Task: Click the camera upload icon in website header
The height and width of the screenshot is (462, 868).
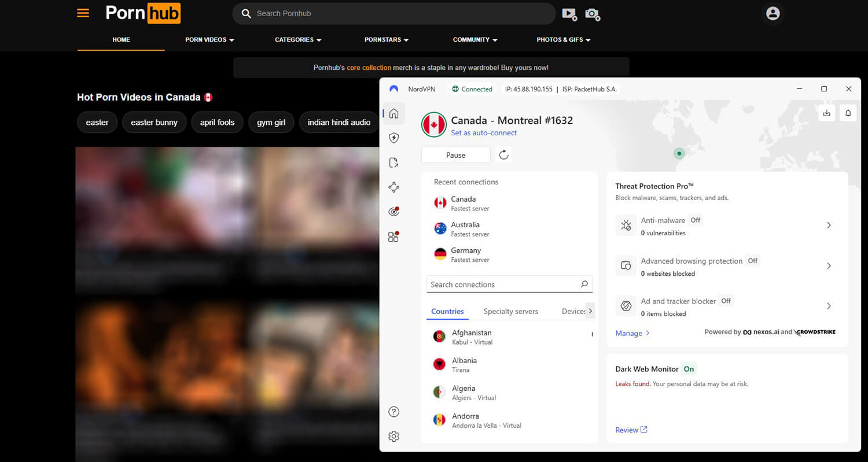Action: click(x=593, y=14)
